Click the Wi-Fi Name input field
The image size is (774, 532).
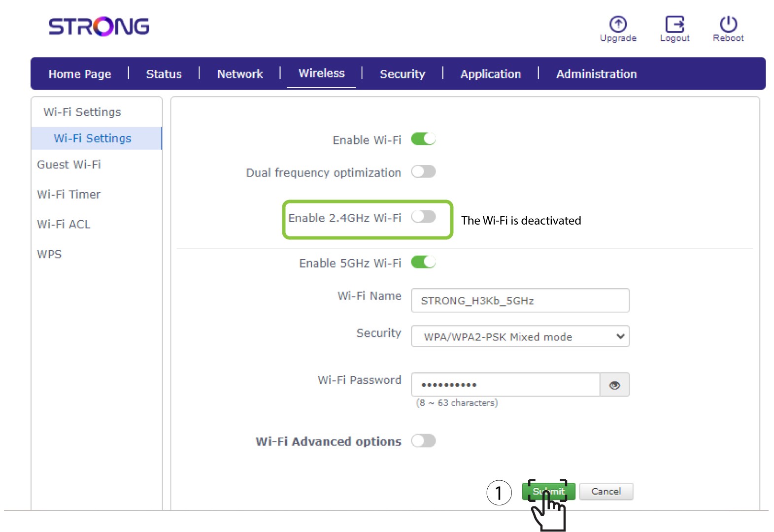pyautogui.click(x=520, y=300)
